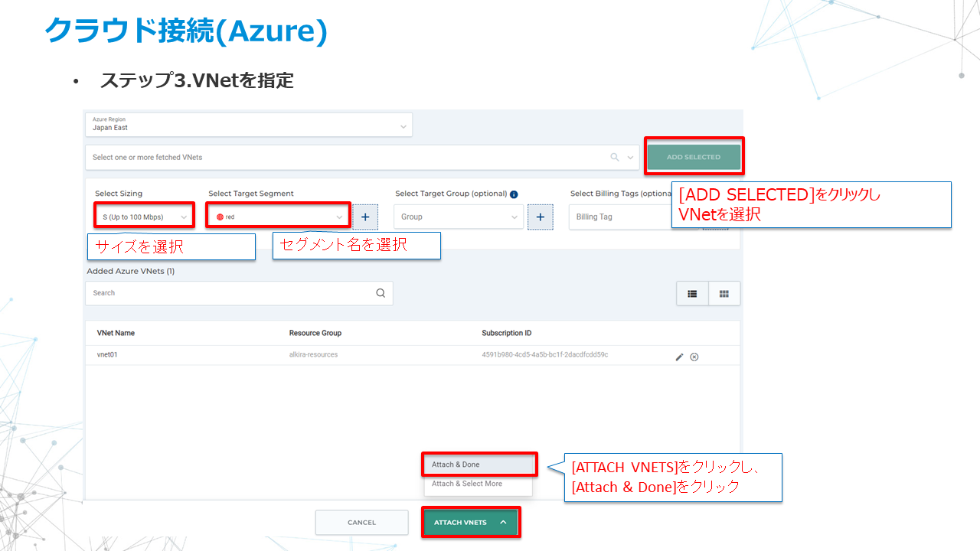Viewport: 980px width, 551px height.
Task: Select Attach & Select More option
Action: coord(479,484)
